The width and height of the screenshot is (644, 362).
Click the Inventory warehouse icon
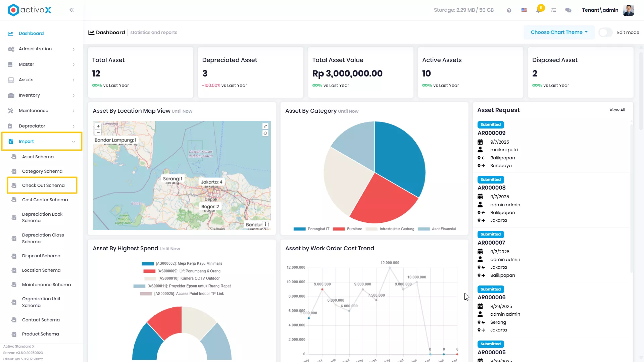(11, 95)
